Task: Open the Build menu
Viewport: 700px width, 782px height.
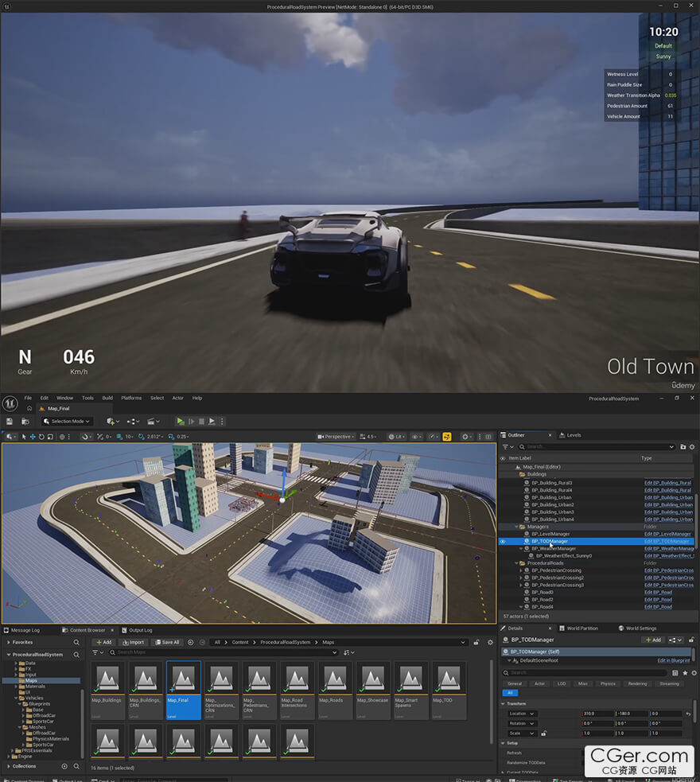Action: (107, 398)
